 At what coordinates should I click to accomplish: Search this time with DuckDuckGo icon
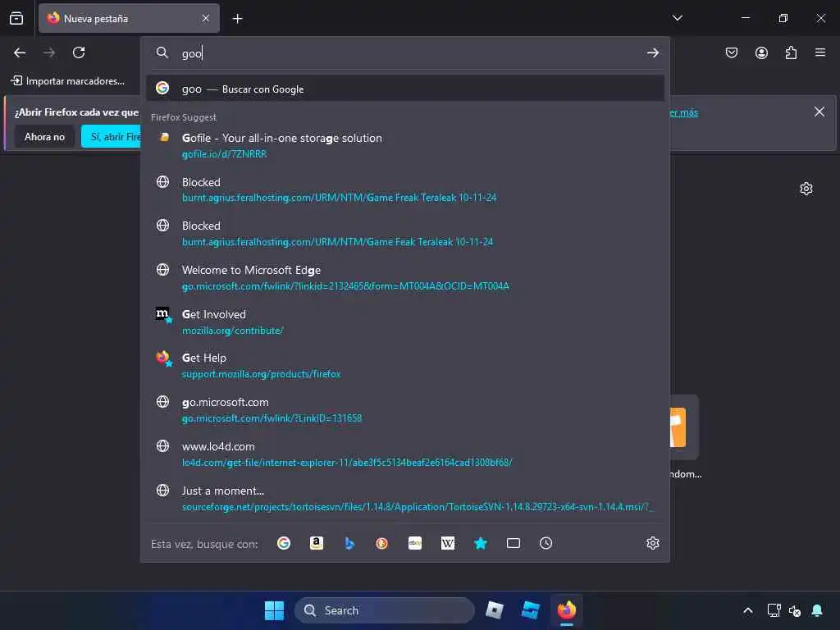(x=382, y=543)
